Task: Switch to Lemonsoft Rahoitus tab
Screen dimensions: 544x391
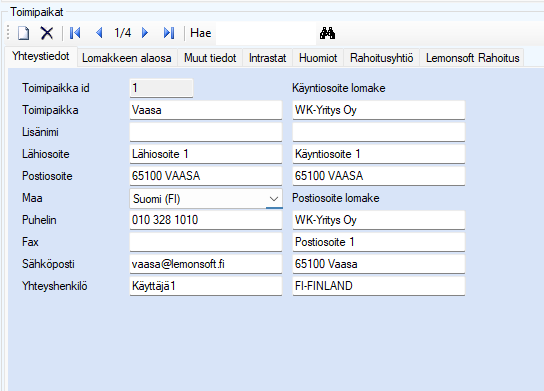Action: click(473, 58)
